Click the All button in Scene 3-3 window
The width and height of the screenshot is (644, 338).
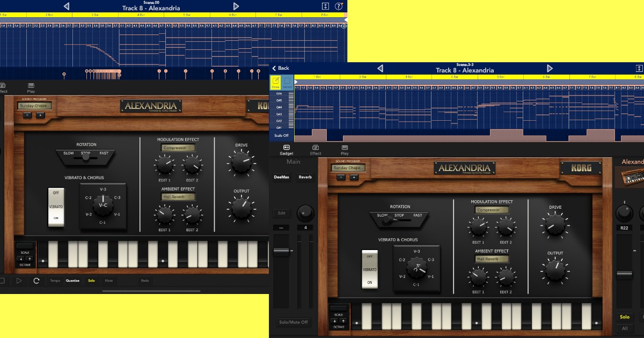click(x=625, y=328)
